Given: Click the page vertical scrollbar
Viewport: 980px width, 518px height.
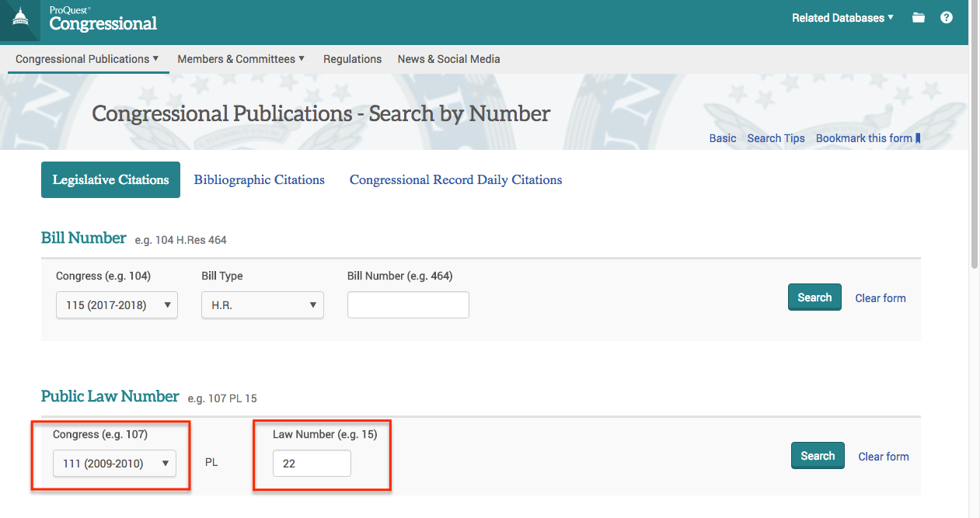Looking at the screenshot, I should coord(975,136).
